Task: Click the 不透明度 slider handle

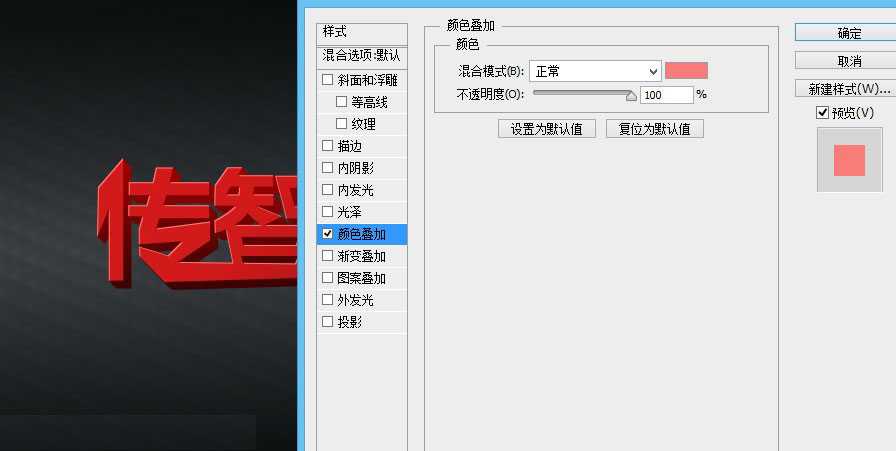Action: [631, 95]
